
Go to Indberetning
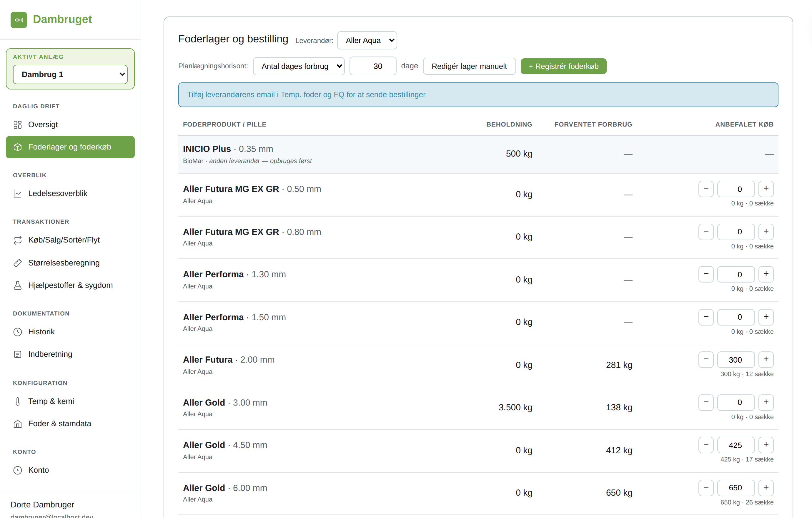pyautogui.click(x=70, y=354)
